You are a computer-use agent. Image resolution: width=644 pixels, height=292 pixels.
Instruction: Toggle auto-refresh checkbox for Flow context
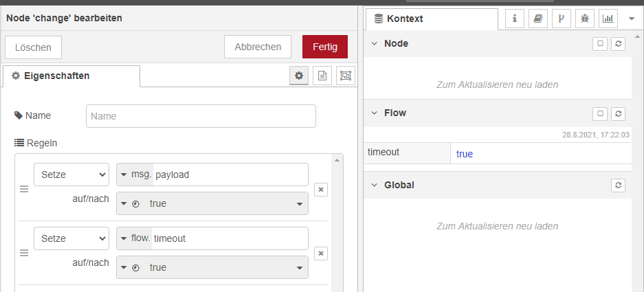600,113
